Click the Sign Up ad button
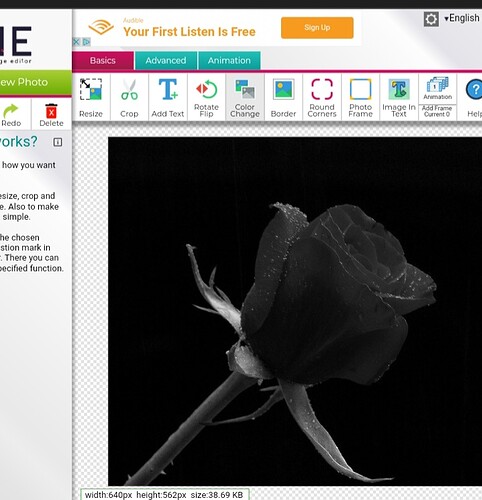Viewport: 482px width, 500px height. (317, 28)
